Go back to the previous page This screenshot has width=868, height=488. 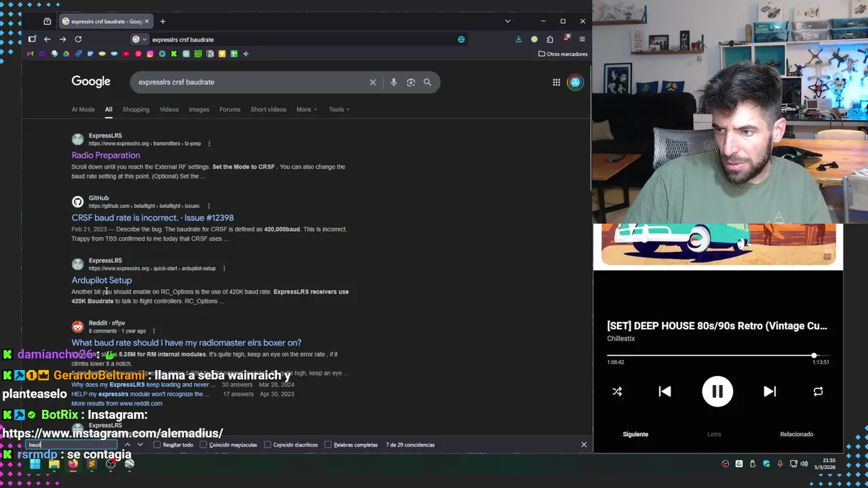[47, 39]
